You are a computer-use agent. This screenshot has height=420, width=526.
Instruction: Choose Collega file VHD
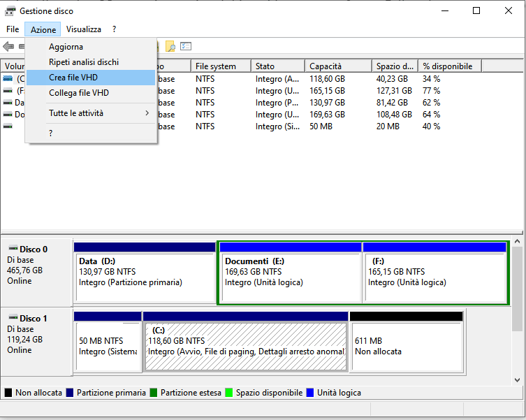91,93
